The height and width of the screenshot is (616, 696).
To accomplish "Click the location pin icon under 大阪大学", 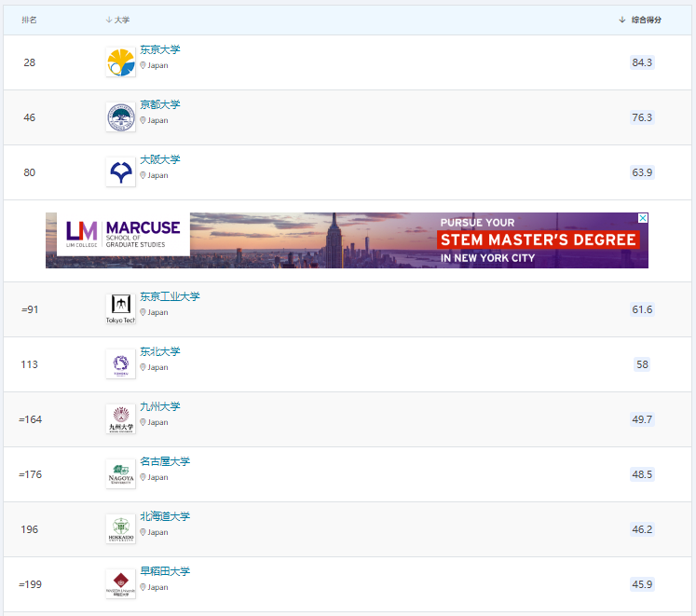I will click(x=143, y=175).
